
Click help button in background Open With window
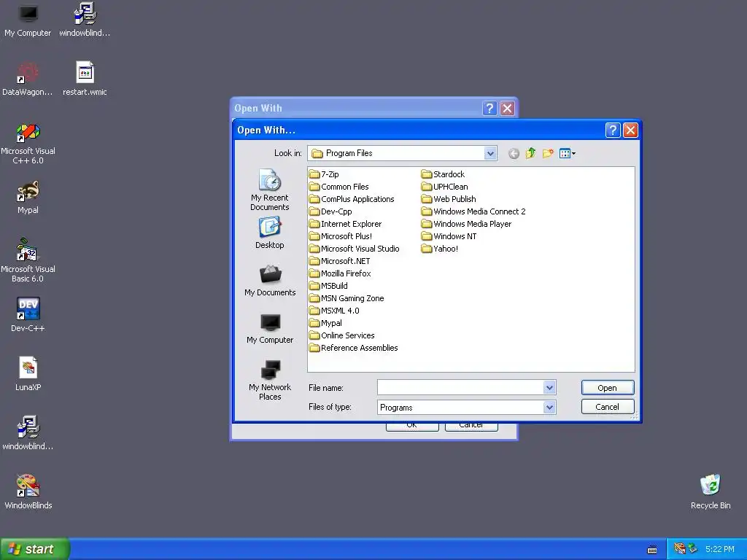[x=489, y=108]
